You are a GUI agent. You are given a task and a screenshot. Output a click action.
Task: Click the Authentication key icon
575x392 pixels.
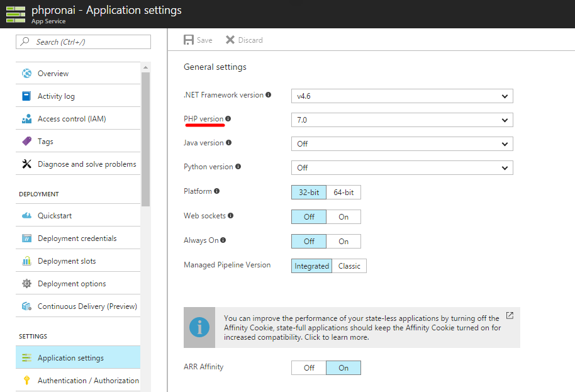pyautogui.click(x=27, y=380)
